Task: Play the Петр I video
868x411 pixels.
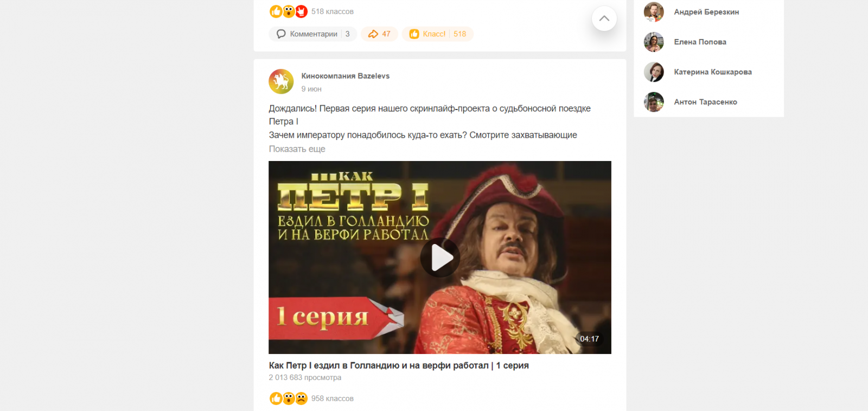Action: pos(440,258)
